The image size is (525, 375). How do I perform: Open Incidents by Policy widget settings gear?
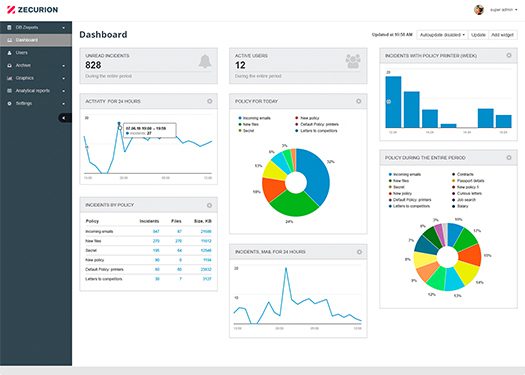pos(209,205)
